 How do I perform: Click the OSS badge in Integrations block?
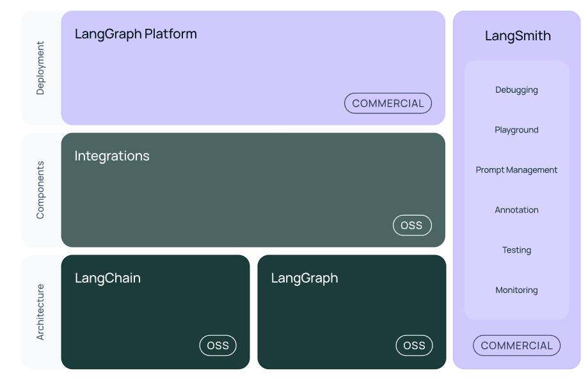tap(411, 225)
